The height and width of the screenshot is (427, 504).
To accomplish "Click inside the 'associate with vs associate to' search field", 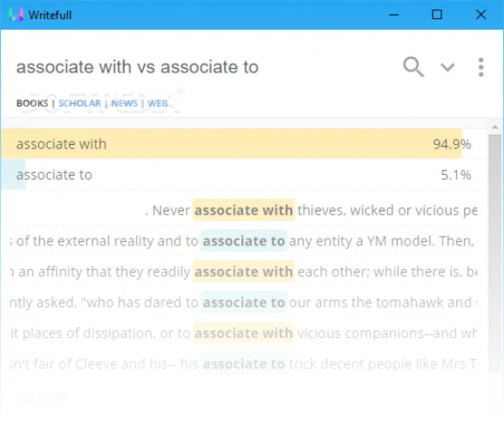I will tap(137, 67).
